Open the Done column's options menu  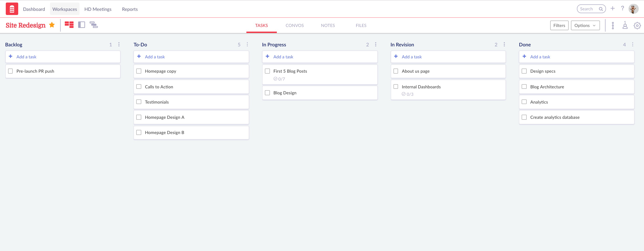632,44
